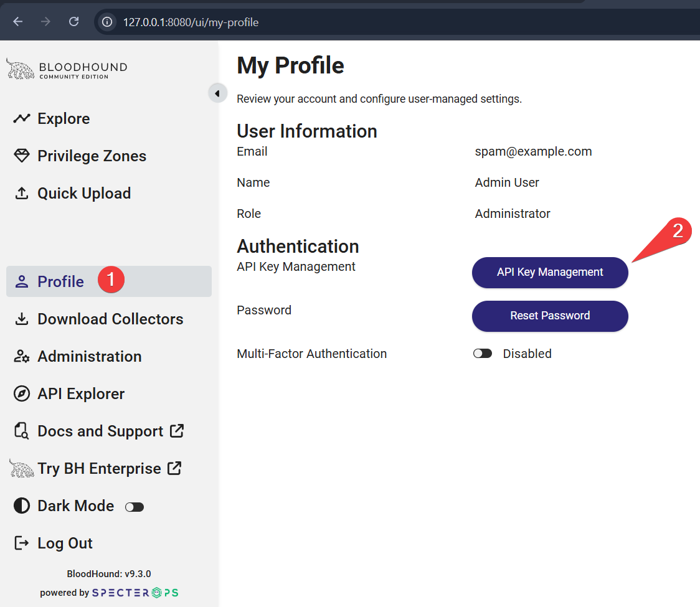The image size is (700, 607).
Task: Click the BloodHound Community Edition logo
Action: 67,69
